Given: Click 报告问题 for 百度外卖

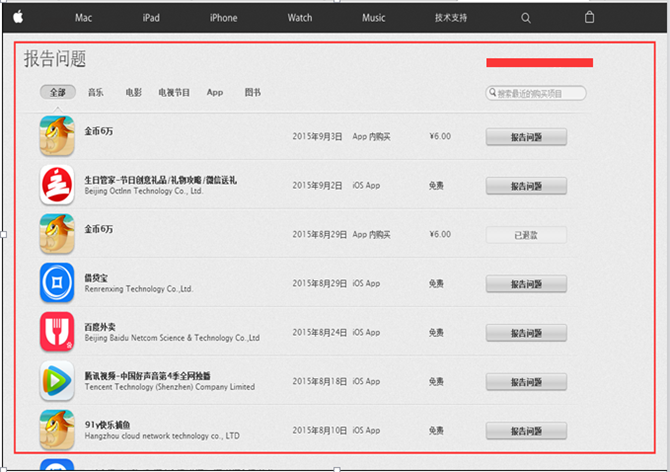Looking at the screenshot, I should click(x=526, y=333).
